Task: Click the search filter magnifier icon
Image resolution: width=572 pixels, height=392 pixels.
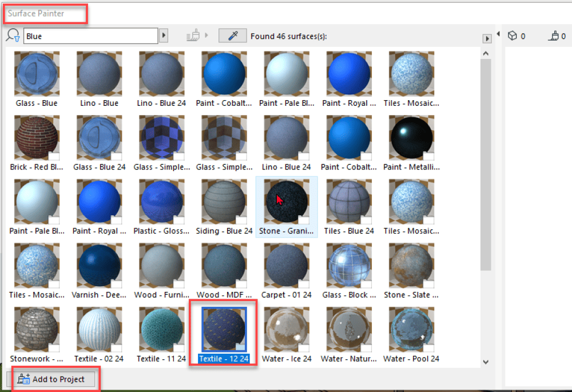Action: tap(13, 36)
